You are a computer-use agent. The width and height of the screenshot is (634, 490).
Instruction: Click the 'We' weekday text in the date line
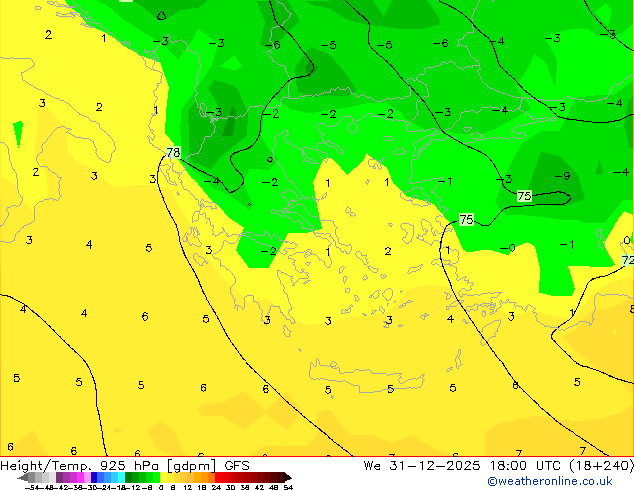(372, 466)
